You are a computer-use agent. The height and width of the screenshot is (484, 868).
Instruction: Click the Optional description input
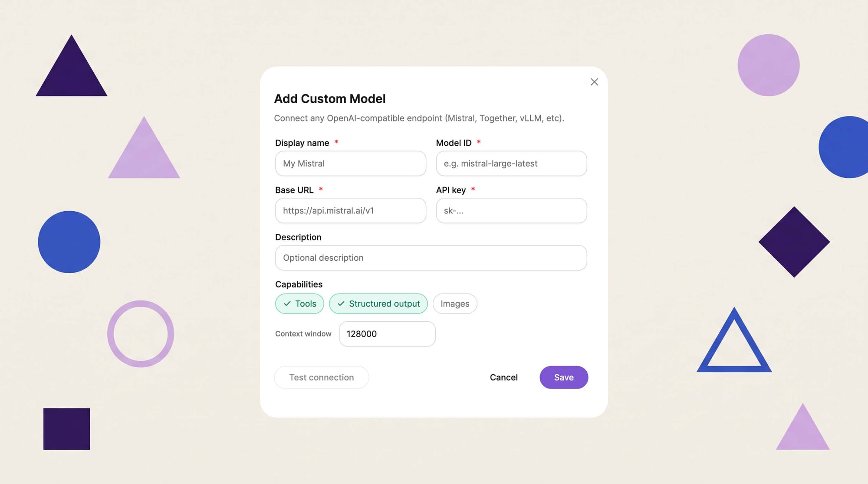431,258
